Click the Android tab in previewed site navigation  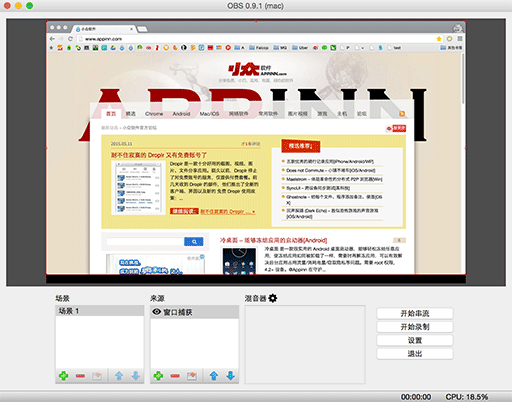click(181, 114)
